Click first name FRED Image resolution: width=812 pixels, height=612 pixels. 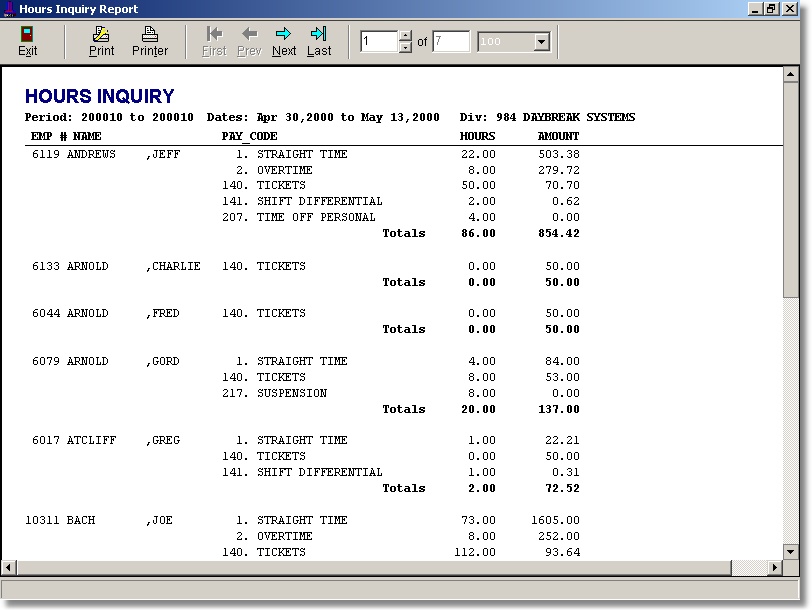tap(166, 313)
